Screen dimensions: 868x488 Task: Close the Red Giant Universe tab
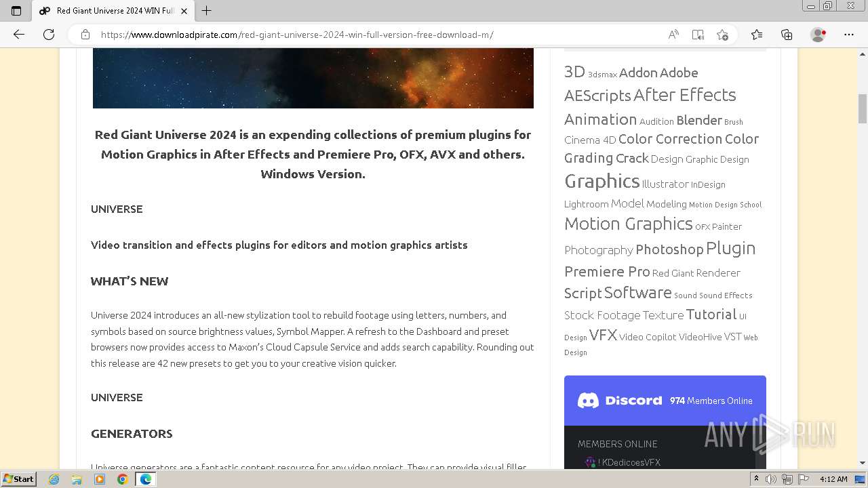pyautogui.click(x=184, y=11)
